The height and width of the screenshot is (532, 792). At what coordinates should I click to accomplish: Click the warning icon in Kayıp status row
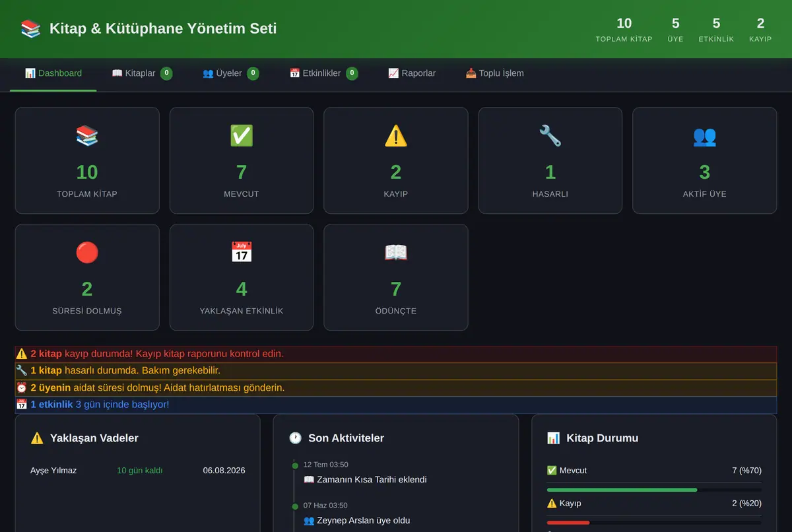552,504
